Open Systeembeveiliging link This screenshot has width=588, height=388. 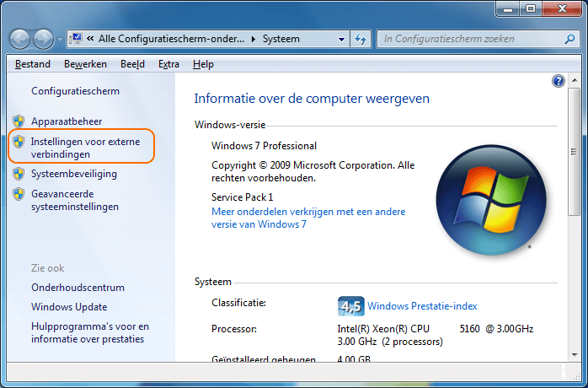pos(74,174)
